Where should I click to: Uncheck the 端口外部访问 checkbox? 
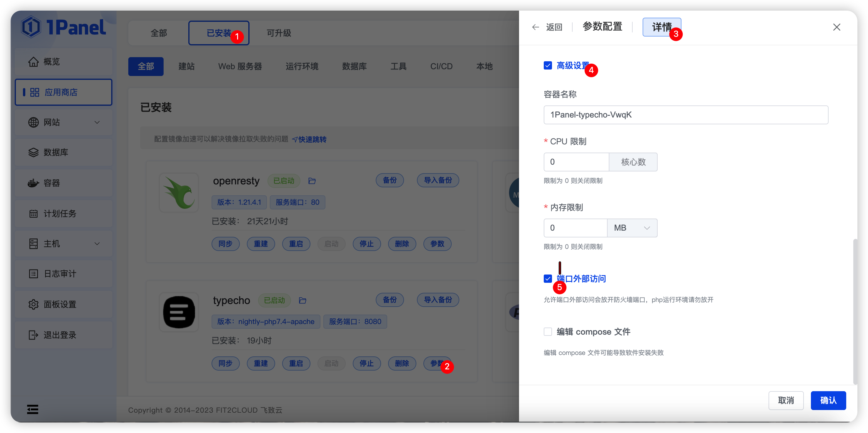(x=548, y=279)
